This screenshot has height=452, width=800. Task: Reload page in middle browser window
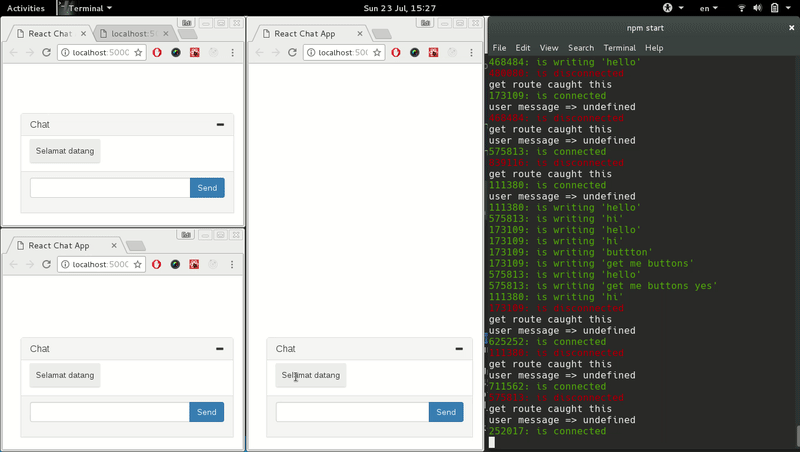click(292, 52)
